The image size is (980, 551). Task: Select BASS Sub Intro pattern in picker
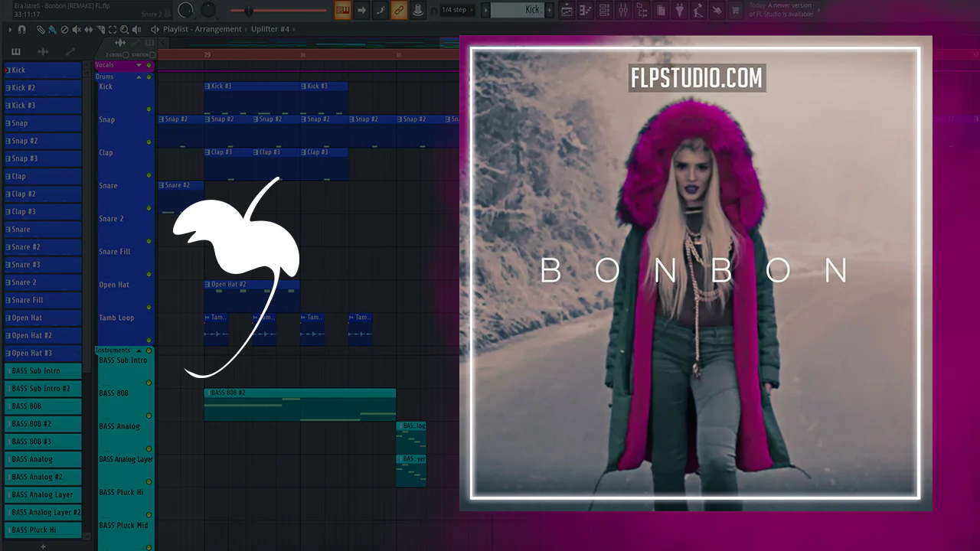click(43, 370)
